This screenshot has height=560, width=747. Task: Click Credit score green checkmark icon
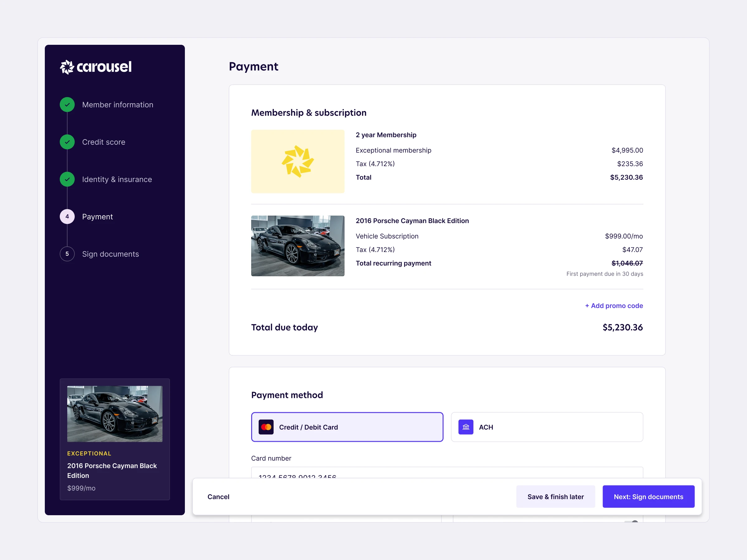tap(67, 142)
